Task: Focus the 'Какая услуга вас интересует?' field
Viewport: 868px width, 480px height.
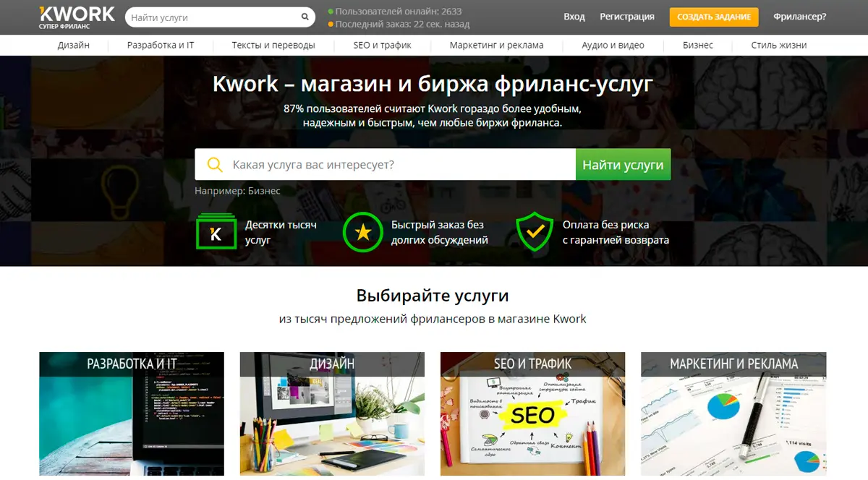Action: (385, 165)
